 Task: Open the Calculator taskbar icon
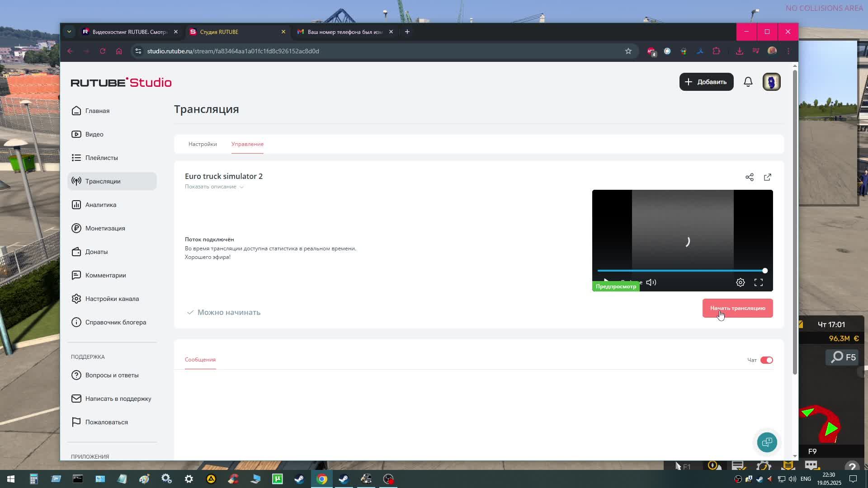[x=33, y=479]
